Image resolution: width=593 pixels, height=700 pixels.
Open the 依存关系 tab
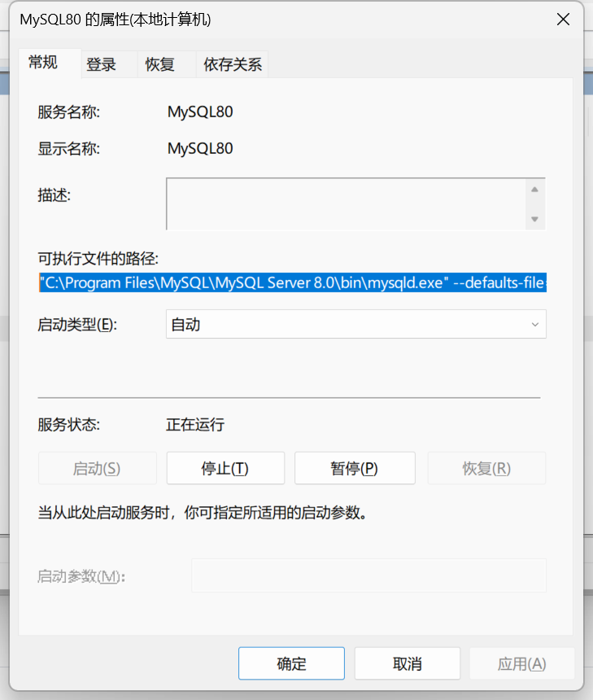[233, 65]
